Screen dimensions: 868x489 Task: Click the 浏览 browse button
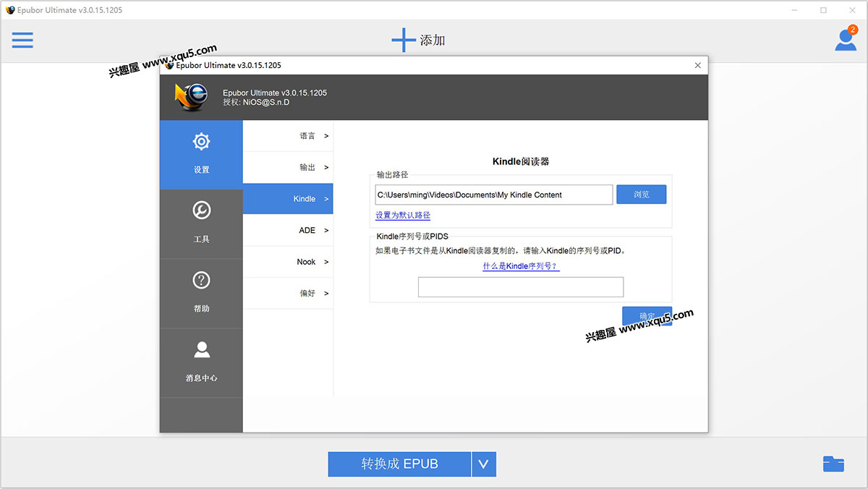coord(641,195)
